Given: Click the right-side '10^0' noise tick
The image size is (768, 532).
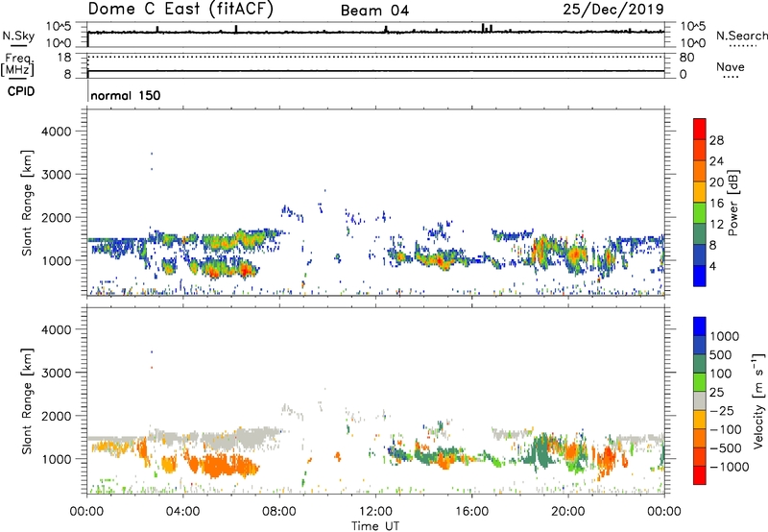Looking at the screenshot, I should 692,43.
